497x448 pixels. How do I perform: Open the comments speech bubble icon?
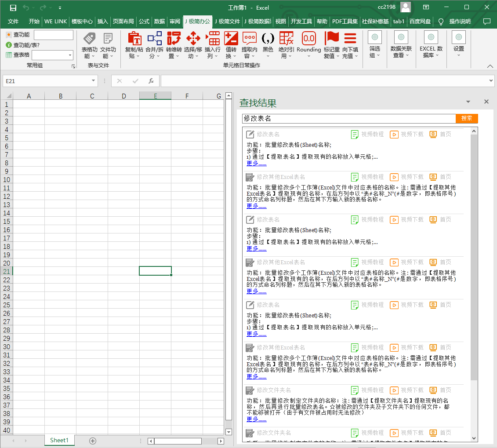(486, 22)
